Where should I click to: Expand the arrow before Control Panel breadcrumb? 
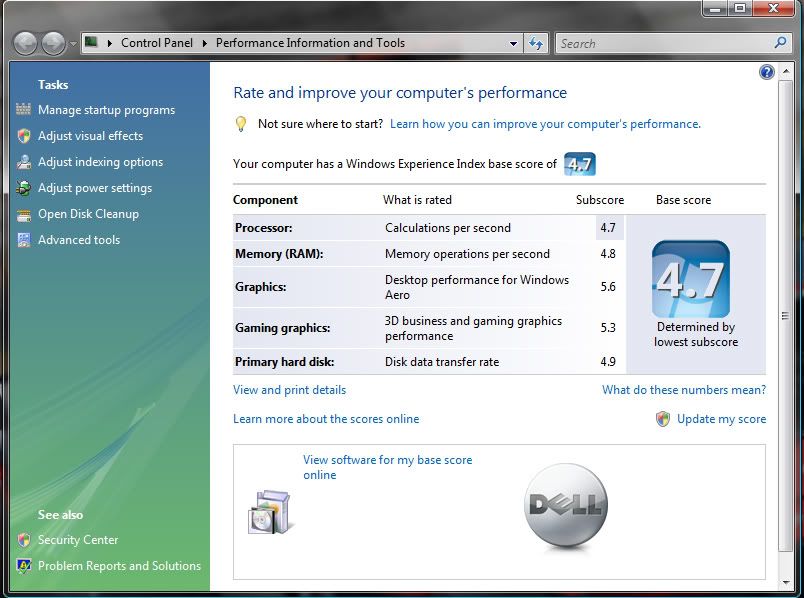click(109, 44)
